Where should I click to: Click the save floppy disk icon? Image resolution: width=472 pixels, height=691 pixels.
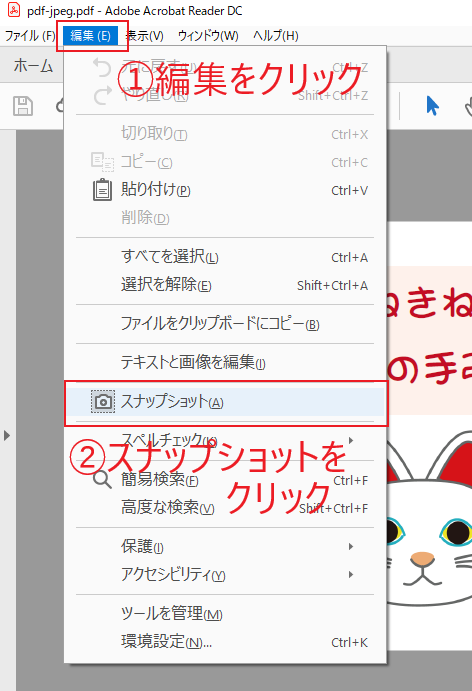(23, 106)
